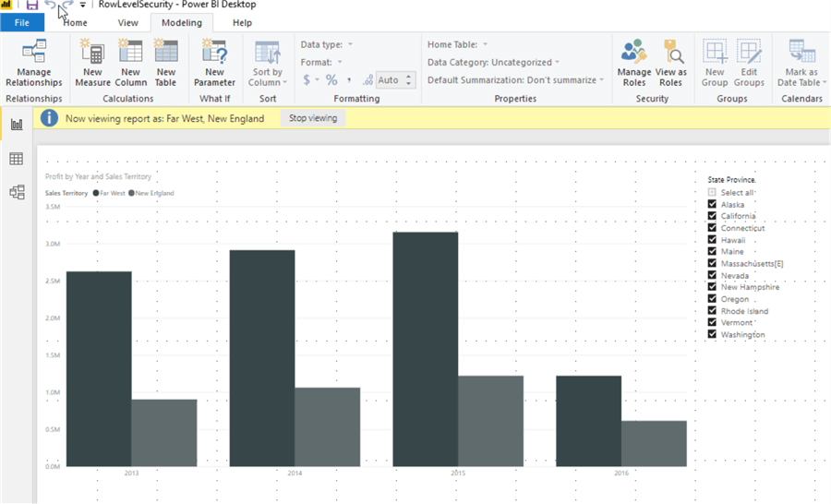Open Manage Roles security dialog
831x504 pixels.
(633, 63)
